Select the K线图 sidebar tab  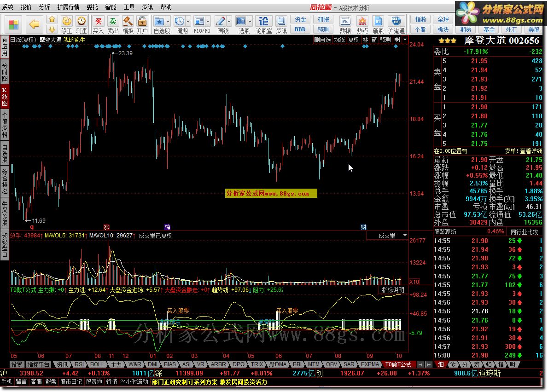coord(5,97)
